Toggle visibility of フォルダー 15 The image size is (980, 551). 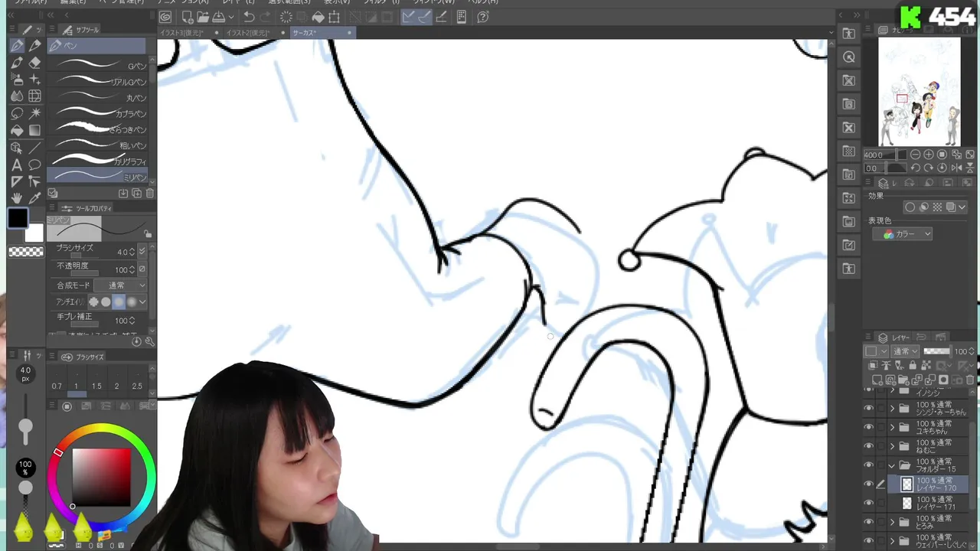click(x=868, y=465)
